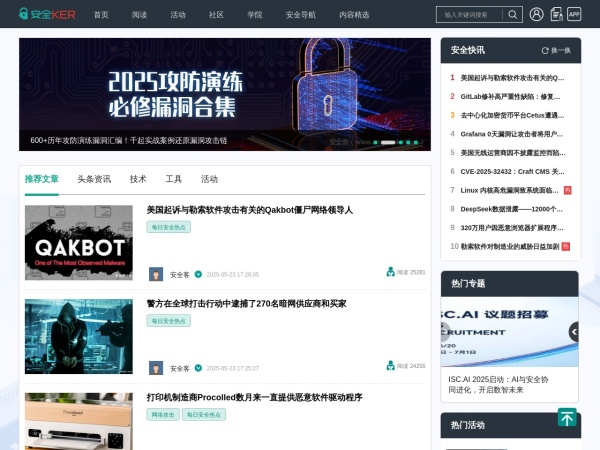Image resolution: width=600 pixels, height=450 pixels.
Task: Open news item 2 GitLab修补高严重性缺陷
Action: pyautogui.click(x=510, y=96)
